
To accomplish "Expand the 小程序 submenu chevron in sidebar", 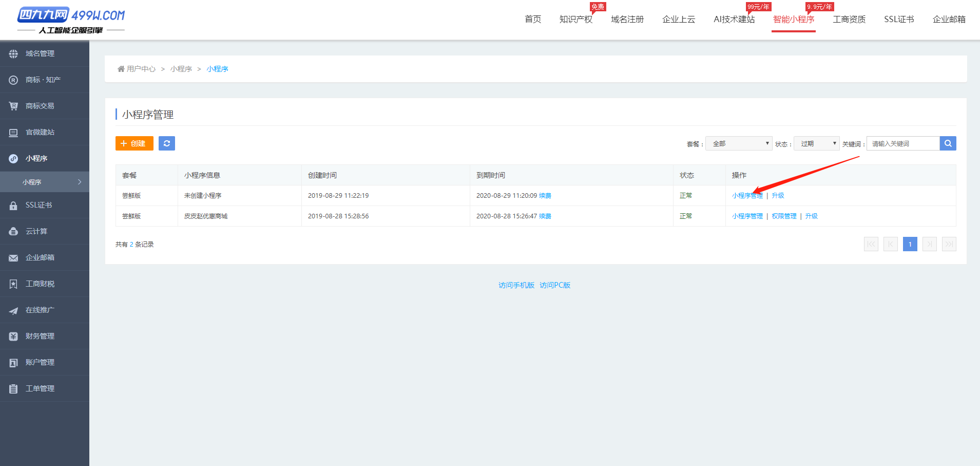I will (80, 182).
